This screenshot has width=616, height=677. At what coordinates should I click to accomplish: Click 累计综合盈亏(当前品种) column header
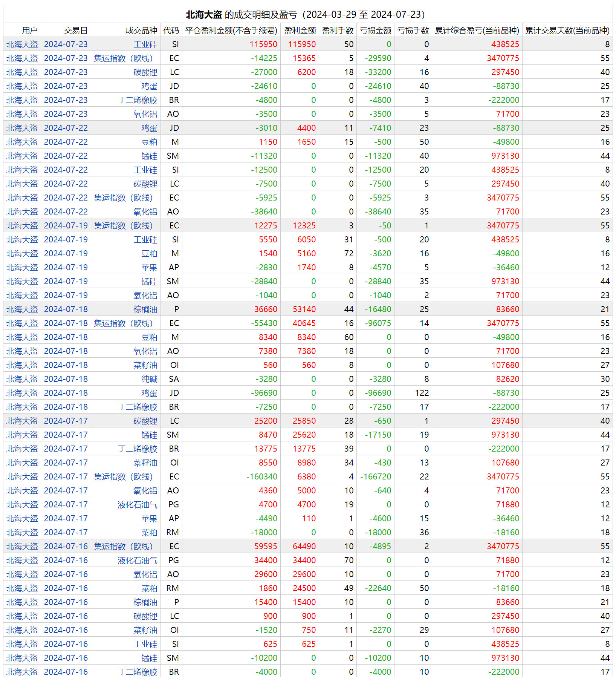coord(477,30)
